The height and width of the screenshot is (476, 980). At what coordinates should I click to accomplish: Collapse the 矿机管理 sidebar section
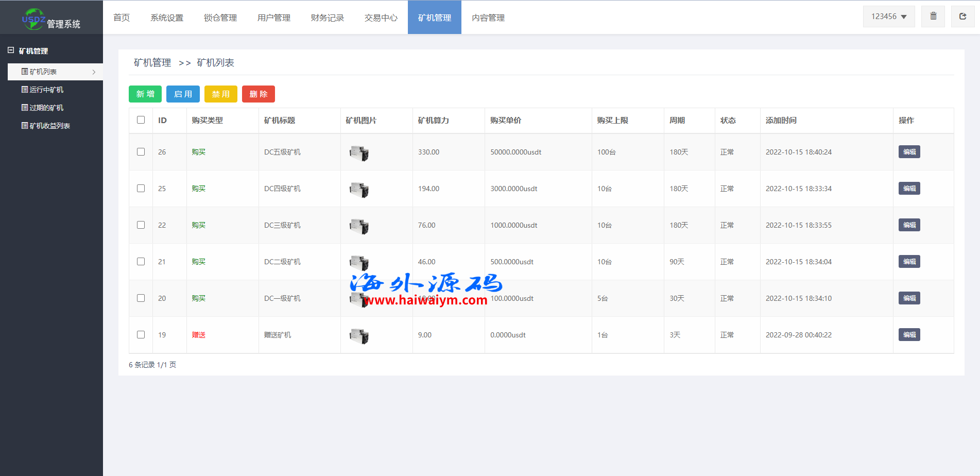tap(11, 50)
